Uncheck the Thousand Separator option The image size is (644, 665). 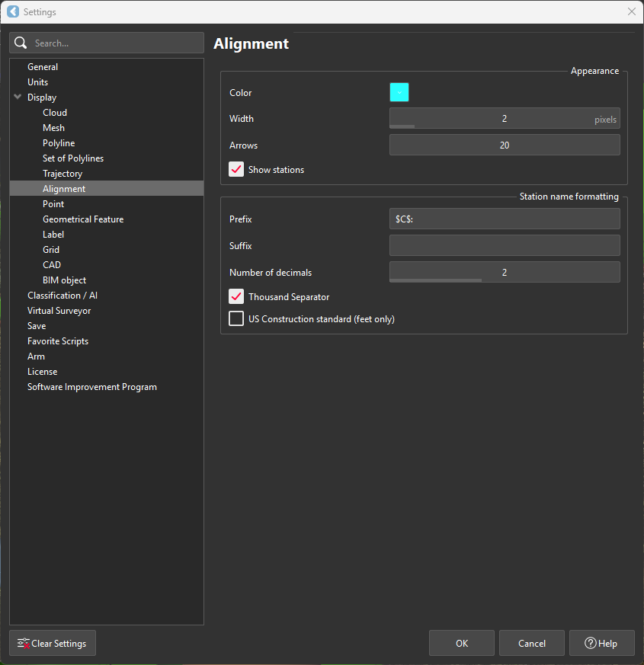pyautogui.click(x=236, y=297)
